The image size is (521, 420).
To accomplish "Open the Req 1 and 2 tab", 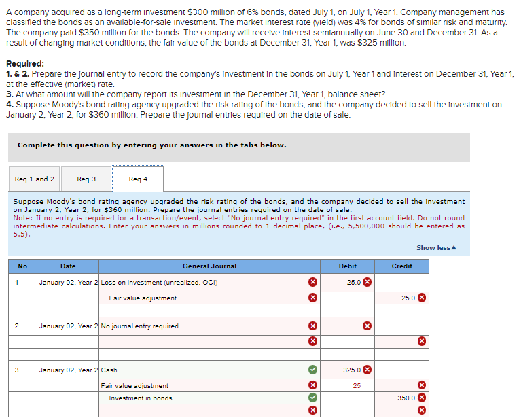I will tap(34, 179).
